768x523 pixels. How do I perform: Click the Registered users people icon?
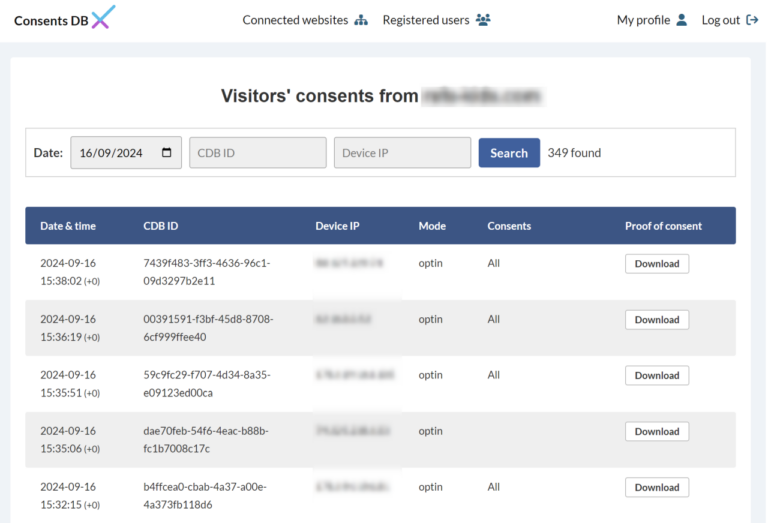[483, 20]
